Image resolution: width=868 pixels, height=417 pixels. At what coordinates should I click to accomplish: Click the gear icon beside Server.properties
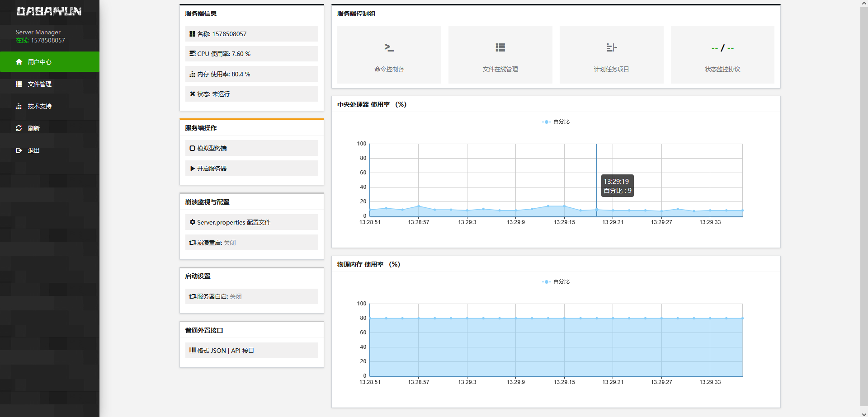coord(193,222)
